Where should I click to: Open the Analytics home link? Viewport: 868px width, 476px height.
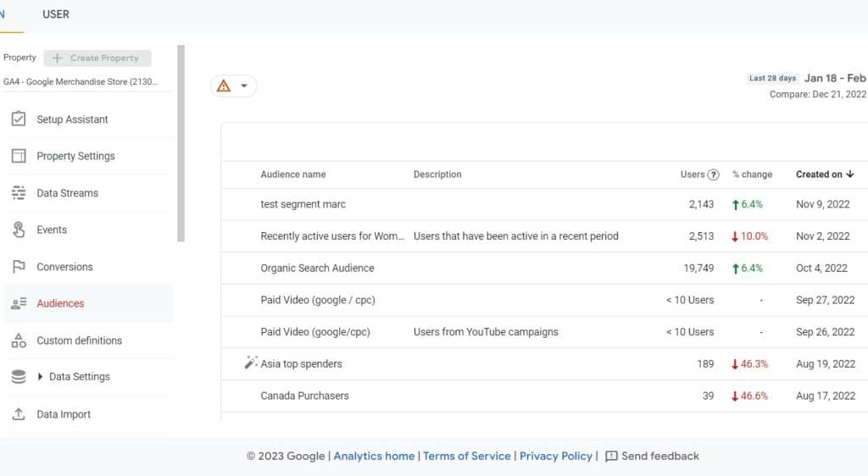(x=374, y=457)
